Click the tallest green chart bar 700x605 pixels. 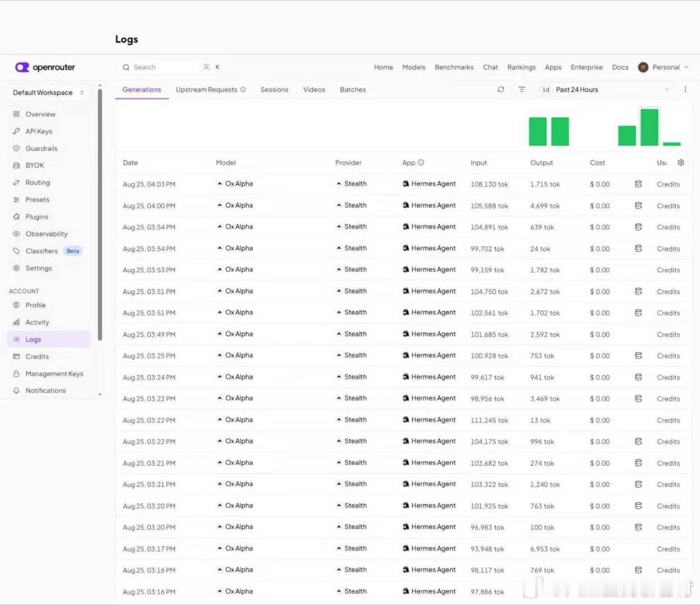650,127
